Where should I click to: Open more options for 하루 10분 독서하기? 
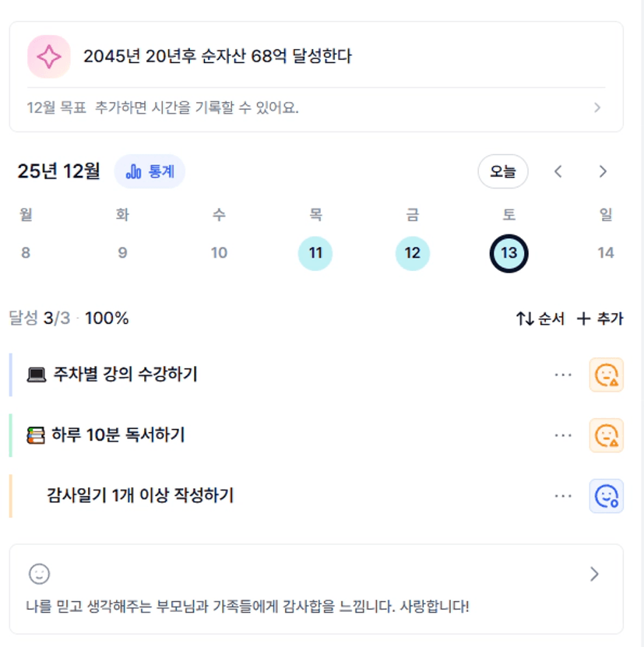(563, 435)
